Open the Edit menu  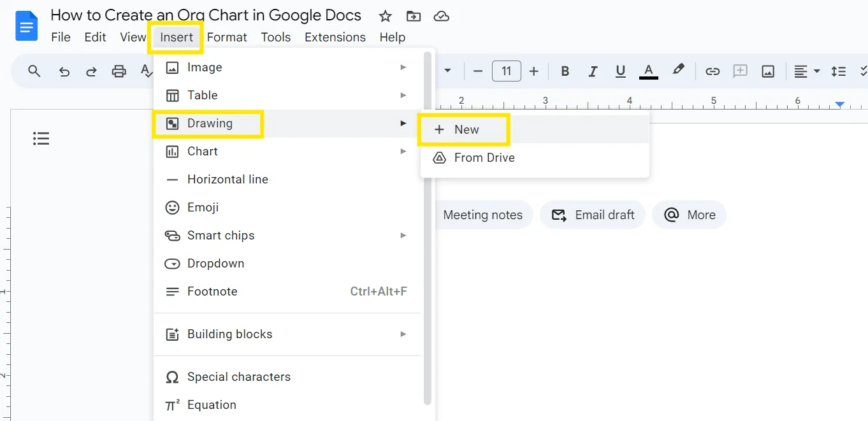[96, 38]
